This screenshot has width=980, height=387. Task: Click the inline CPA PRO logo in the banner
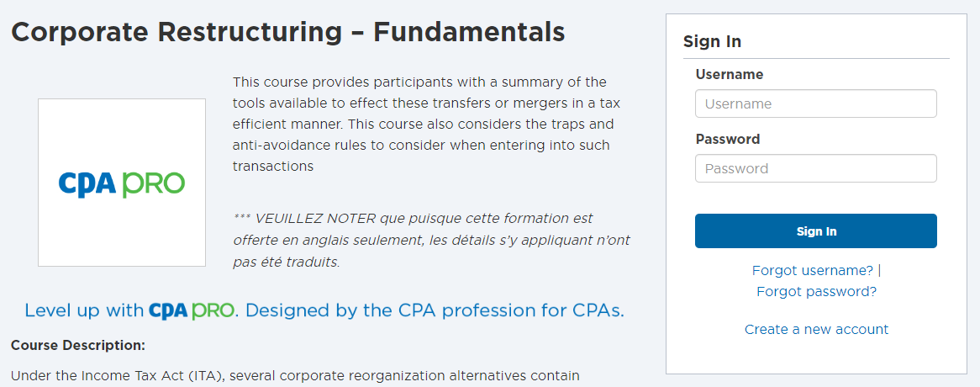192,310
